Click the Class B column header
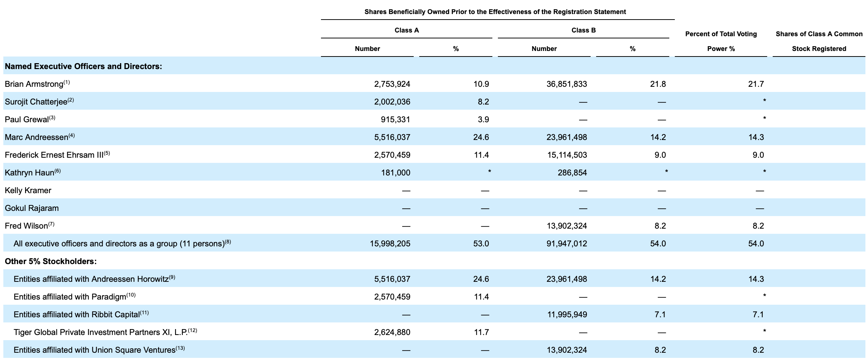 pos(584,30)
